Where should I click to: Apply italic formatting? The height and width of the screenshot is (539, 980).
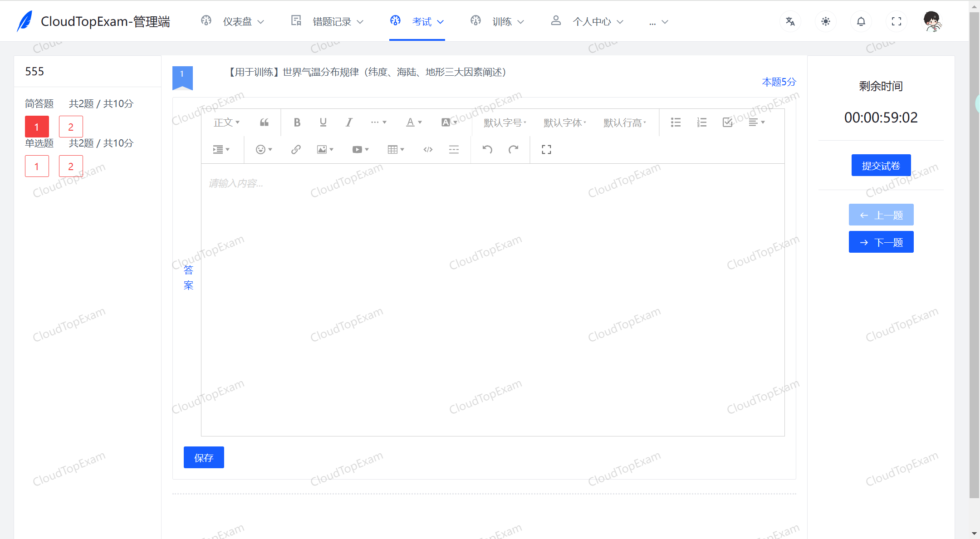click(348, 122)
